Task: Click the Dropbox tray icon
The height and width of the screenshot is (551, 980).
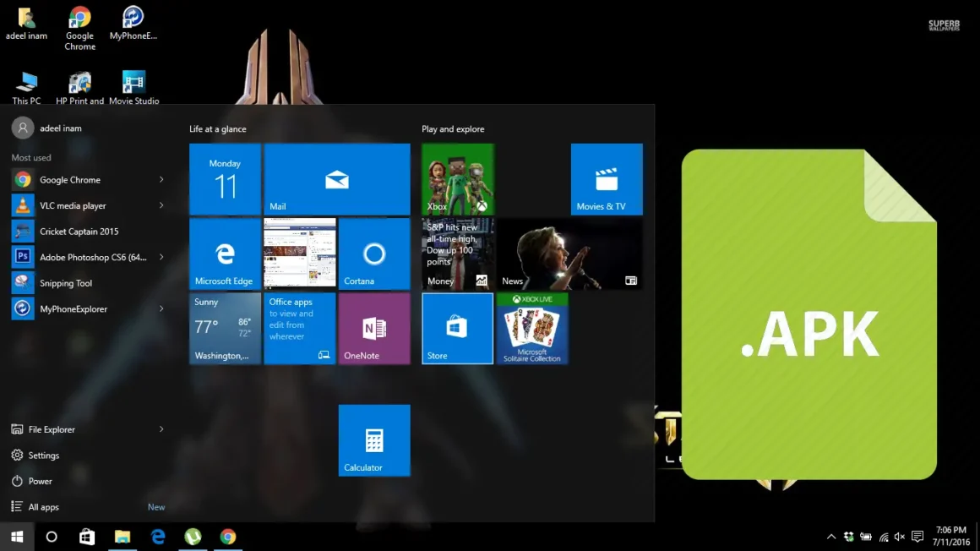Action: 849,537
